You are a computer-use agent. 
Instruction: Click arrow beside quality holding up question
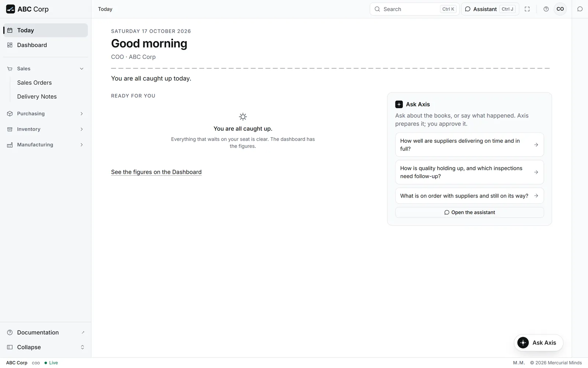(536, 172)
